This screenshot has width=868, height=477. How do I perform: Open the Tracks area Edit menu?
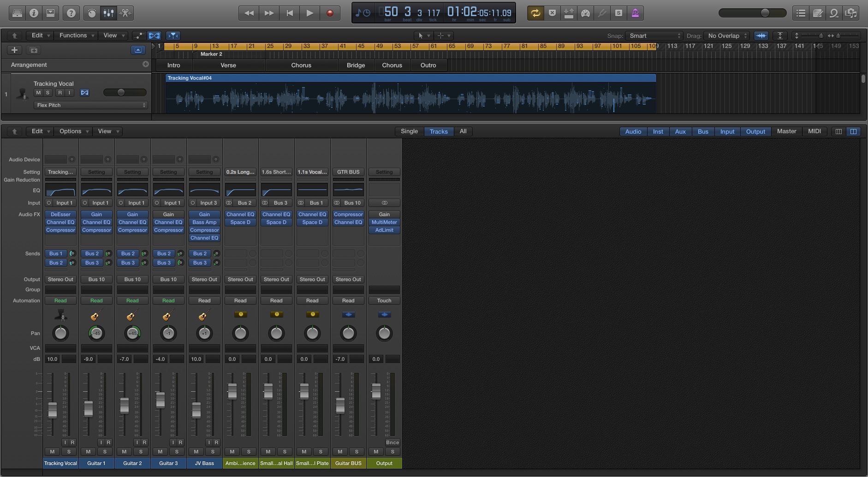click(40, 35)
